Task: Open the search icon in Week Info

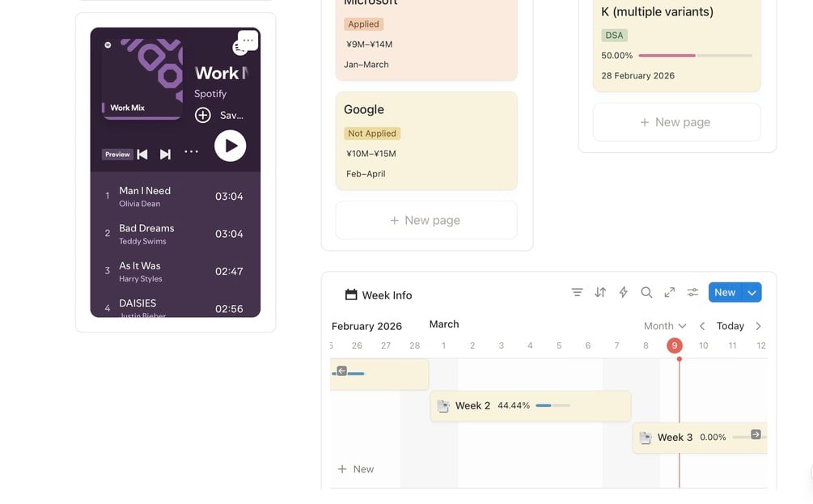Action: (646, 292)
